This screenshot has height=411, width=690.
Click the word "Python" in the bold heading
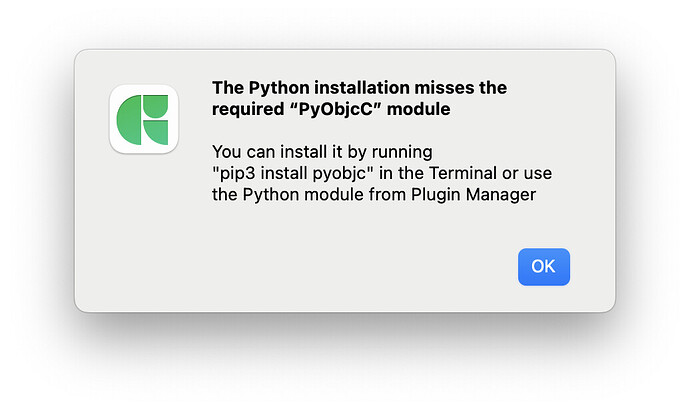pos(279,88)
